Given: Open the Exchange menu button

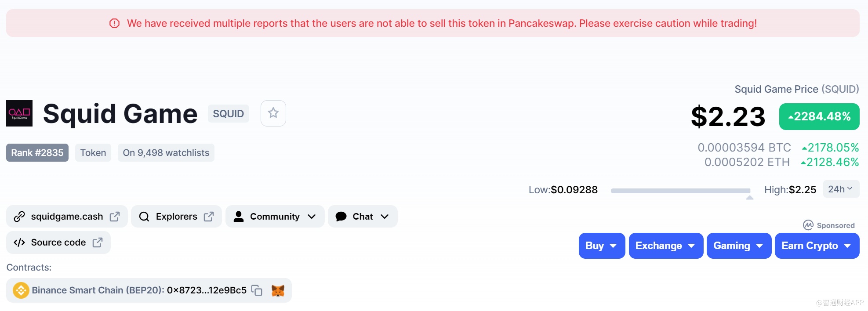Looking at the screenshot, I should (x=665, y=246).
